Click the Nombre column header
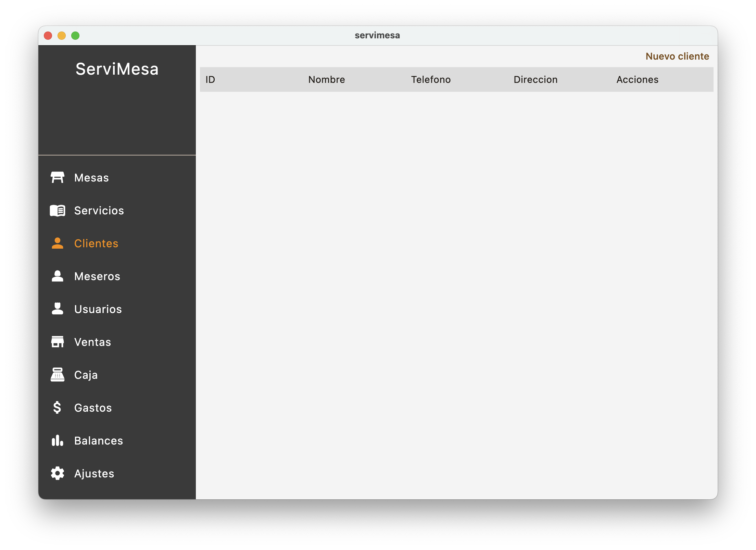756x550 pixels. [x=327, y=79]
